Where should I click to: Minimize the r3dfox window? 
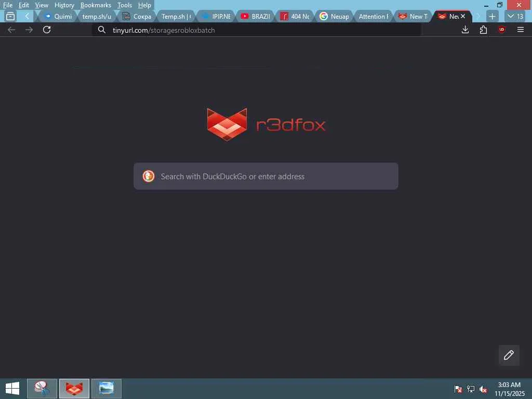pyautogui.click(x=486, y=5)
